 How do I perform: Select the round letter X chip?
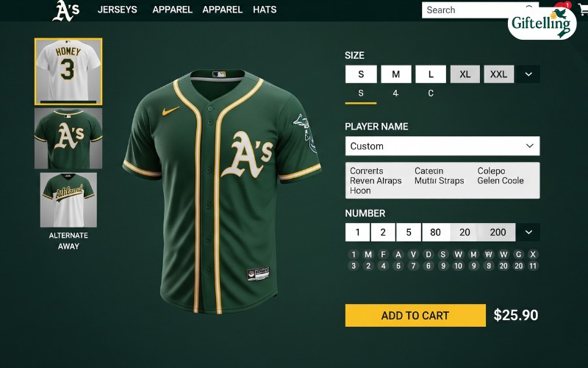pos(533,255)
